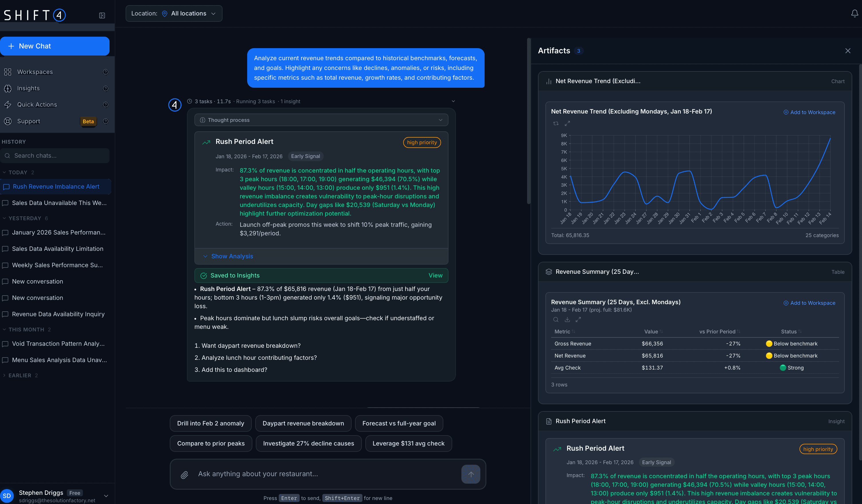
Task: Click Compare to prior peaks suggestion
Action: [211, 443]
